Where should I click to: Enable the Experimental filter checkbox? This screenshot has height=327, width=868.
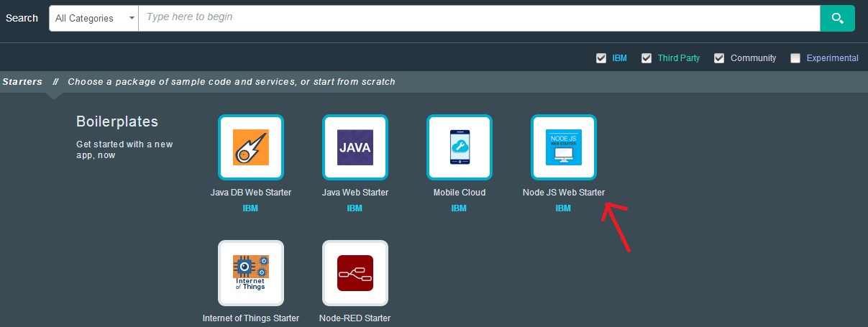(x=795, y=58)
